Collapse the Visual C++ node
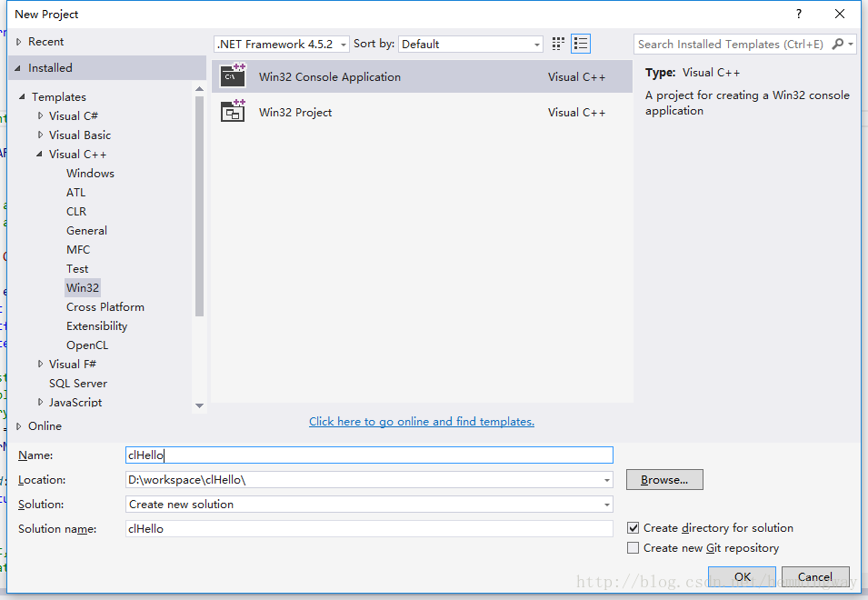Screen dimensions: 868x600 [x=39, y=154]
